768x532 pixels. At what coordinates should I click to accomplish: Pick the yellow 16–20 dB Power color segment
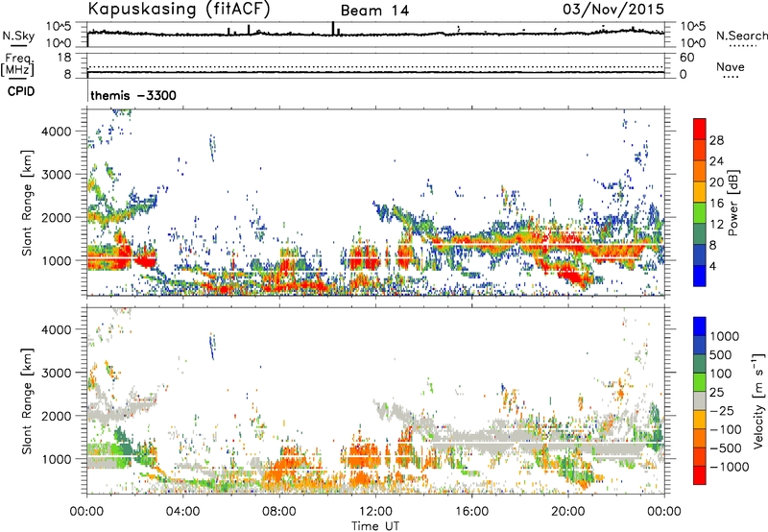coord(700,192)
